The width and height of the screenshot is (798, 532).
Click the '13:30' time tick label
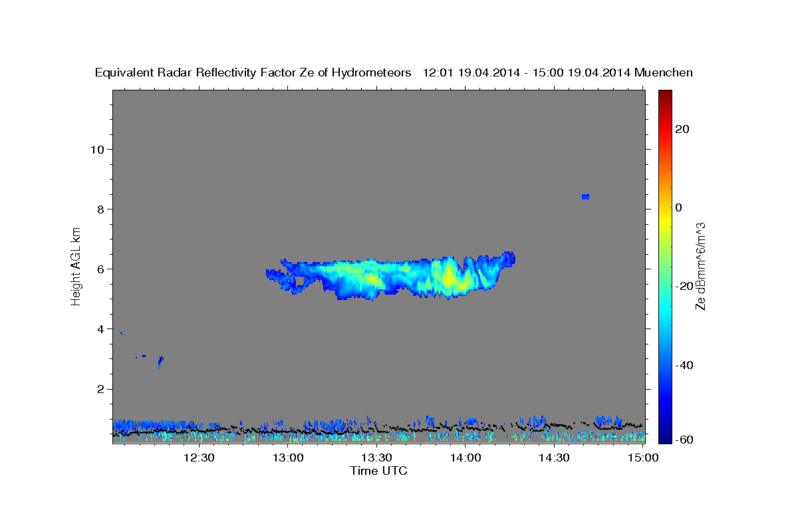coord(376,458)
